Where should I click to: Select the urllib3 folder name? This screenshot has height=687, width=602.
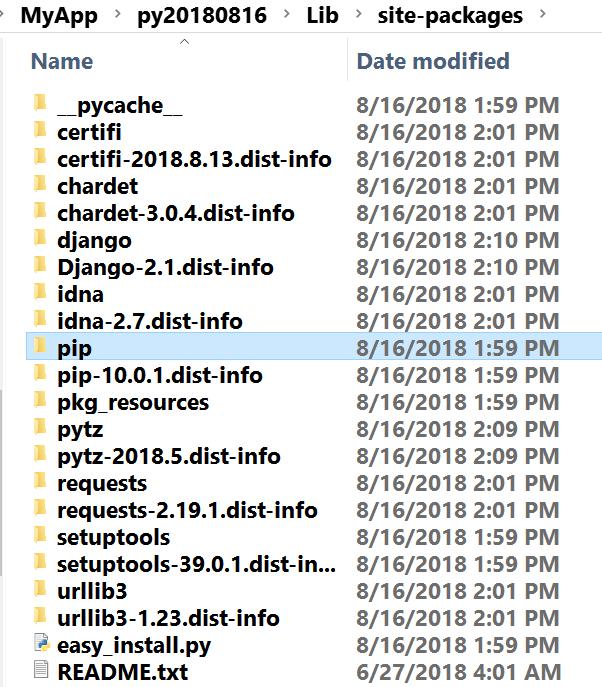coord(92,592)
